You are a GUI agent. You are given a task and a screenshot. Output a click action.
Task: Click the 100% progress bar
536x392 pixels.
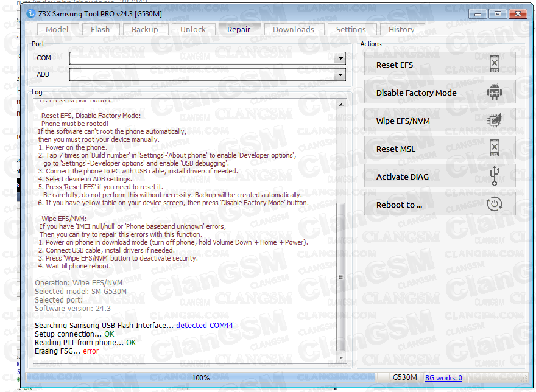tap(201, 377)
